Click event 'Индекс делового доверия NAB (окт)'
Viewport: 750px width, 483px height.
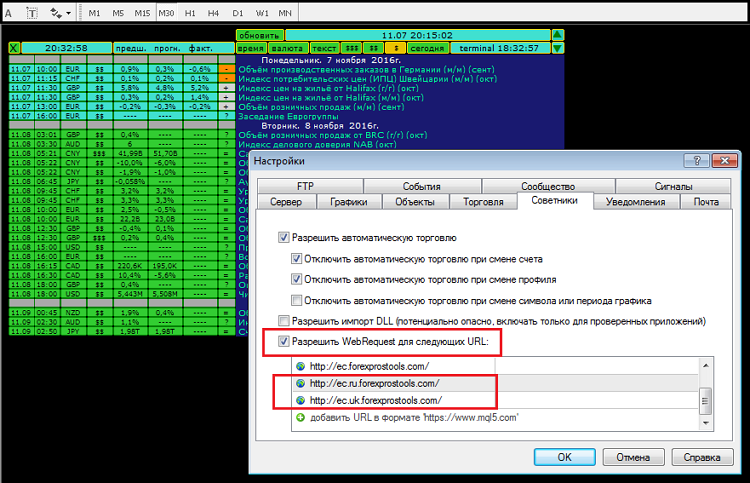pos(318,144)
